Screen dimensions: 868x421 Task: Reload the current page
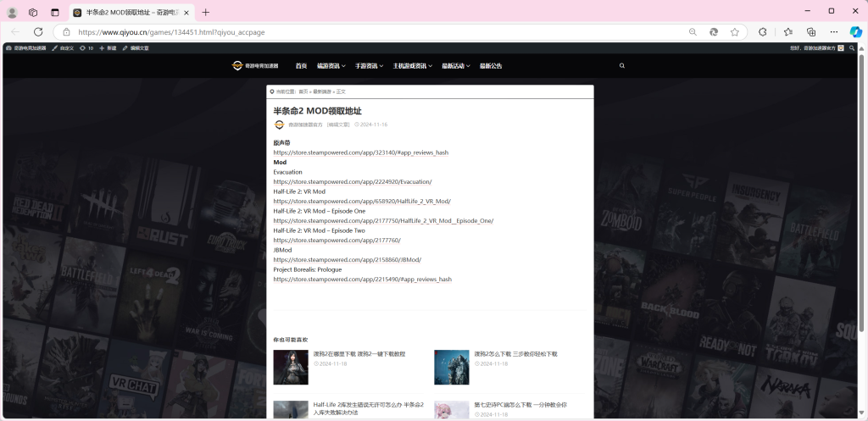(x=38, y=32)
